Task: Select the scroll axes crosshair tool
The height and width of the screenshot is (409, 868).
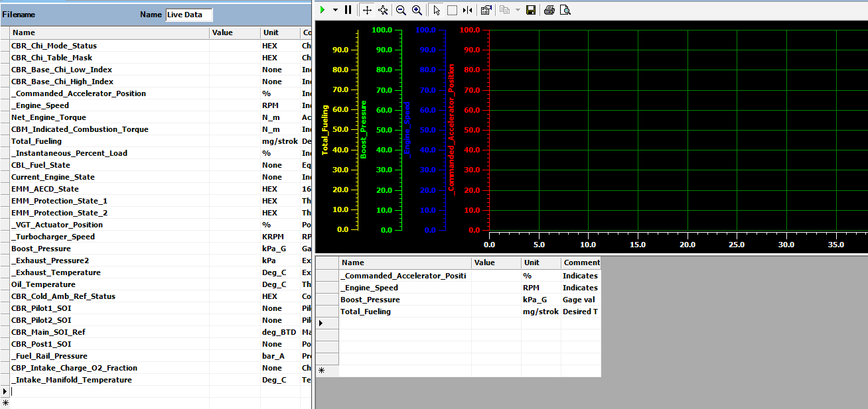Action: [367, 10]
